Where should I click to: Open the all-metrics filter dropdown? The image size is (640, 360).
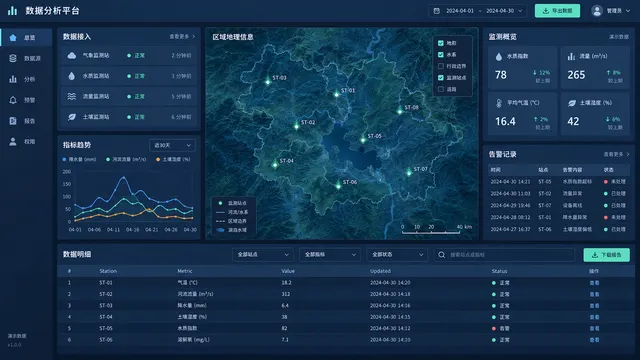coord(330,255)
